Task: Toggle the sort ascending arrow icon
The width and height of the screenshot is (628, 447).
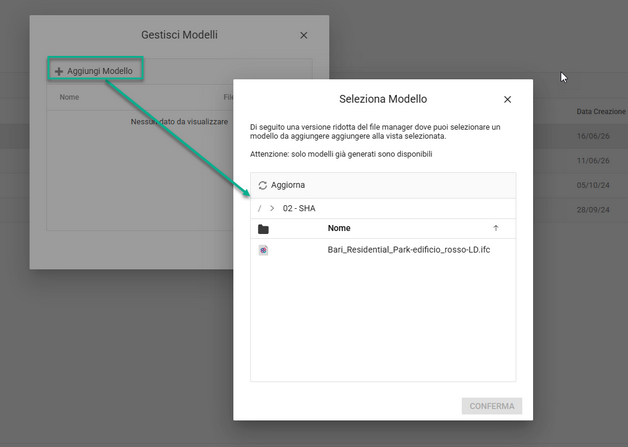Action: point(496,228)
